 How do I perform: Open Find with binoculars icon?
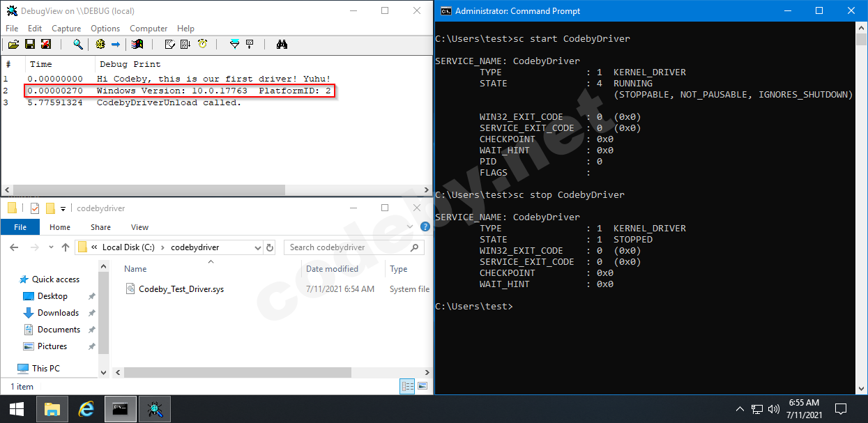(282, 44)
